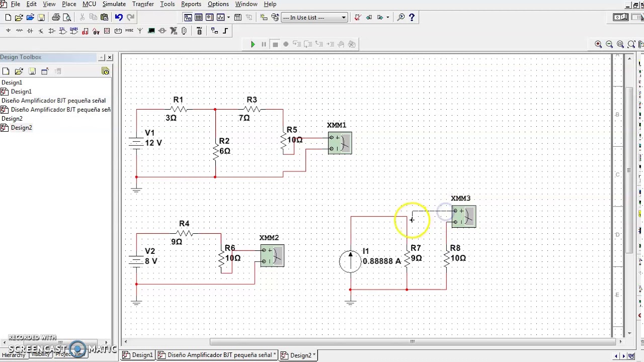
Task: Click Zoom In magnifier icon
Action: tap(598, 44)
